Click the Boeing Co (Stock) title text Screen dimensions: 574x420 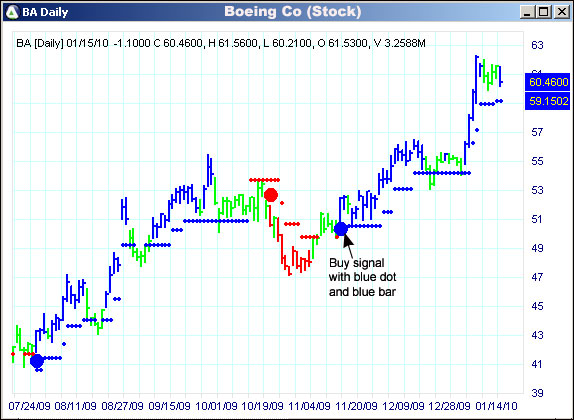click(x=292, y=11)
